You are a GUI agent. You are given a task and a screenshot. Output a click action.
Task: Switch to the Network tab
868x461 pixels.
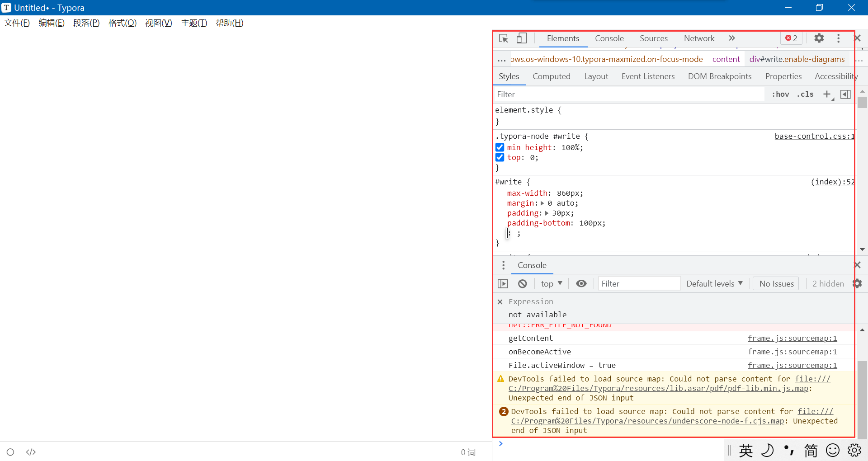[x=699, y=38]
